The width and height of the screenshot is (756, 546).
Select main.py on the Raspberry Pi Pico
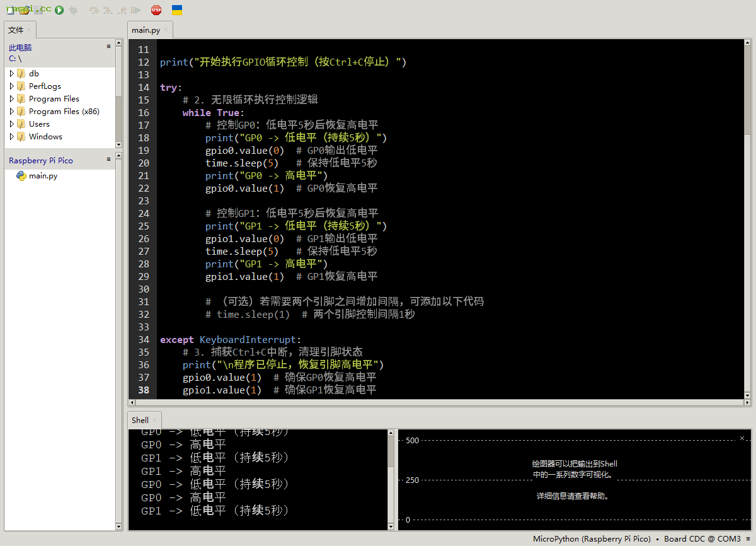tap(43, 176)
